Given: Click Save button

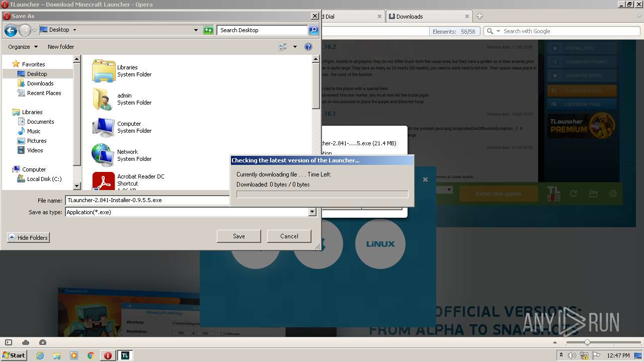Looking at the screenshot, I should [239, 236].
